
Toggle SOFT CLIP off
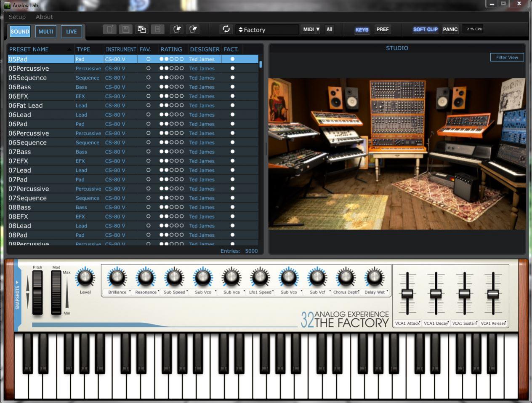pos(426,29)
